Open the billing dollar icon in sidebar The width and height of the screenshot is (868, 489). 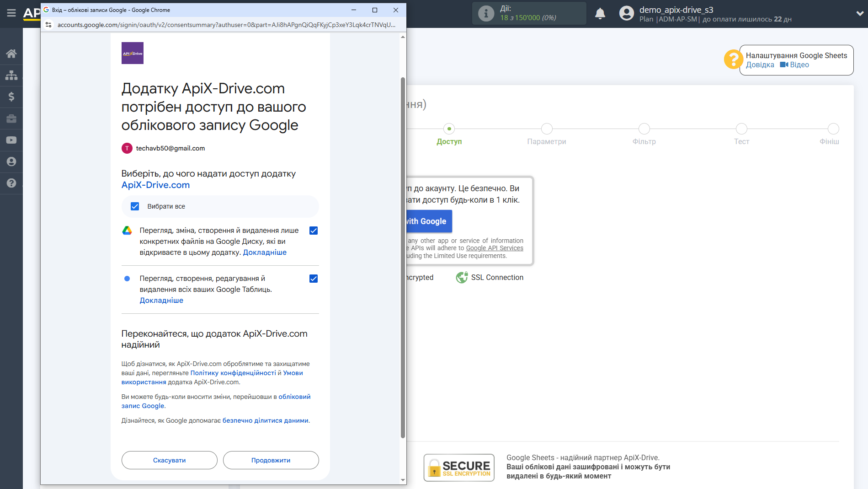pyautogui.click(x=11, y=97)
